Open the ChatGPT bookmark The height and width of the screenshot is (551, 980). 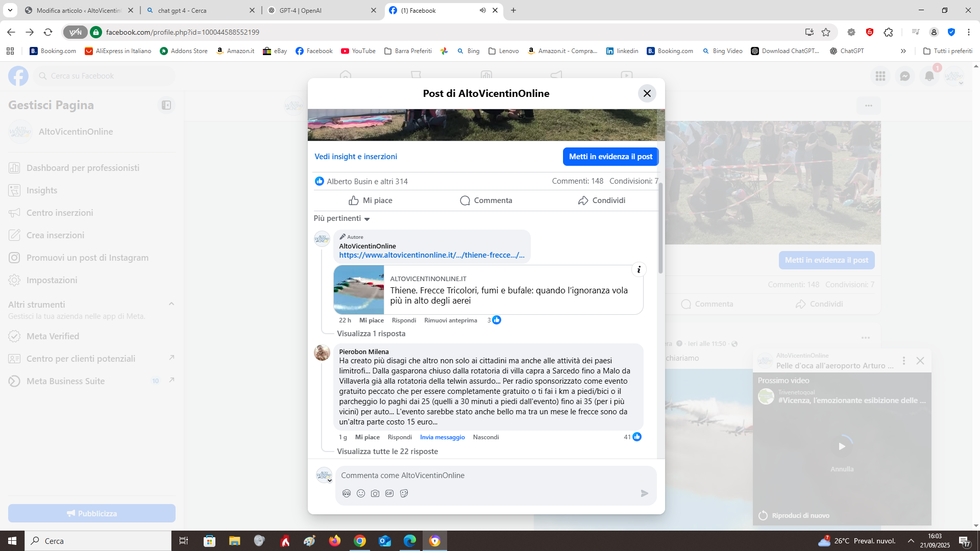tap(847, 51)
